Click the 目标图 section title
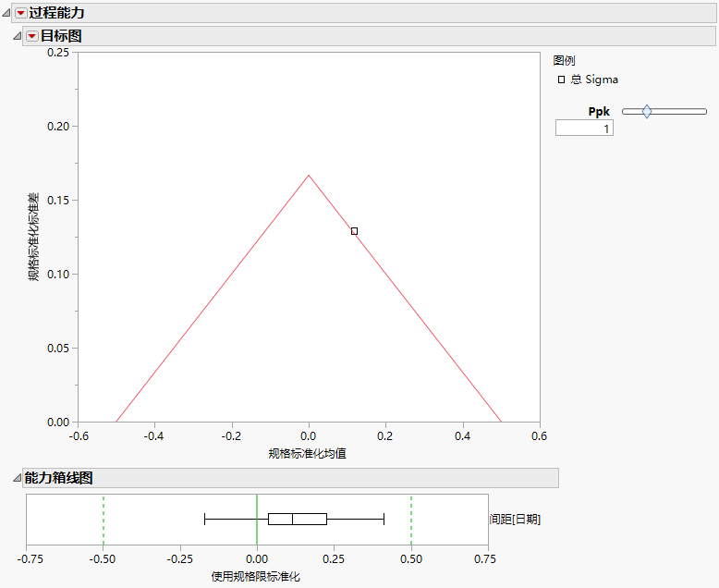719x588 pixels. point(61,36)
